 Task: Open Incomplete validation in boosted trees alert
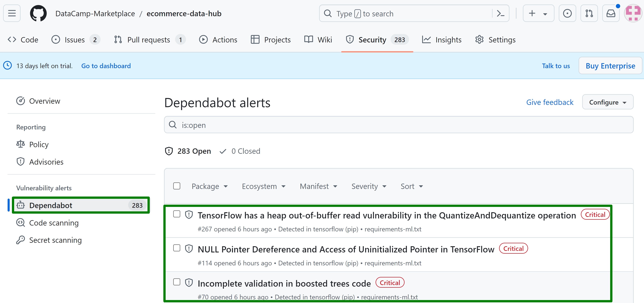coord(284,283)
